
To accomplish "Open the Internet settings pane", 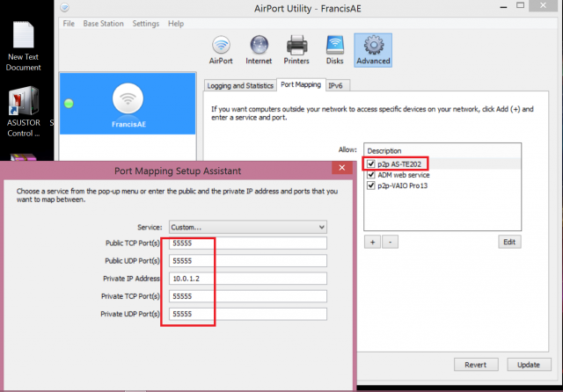I will click(259, 50).
